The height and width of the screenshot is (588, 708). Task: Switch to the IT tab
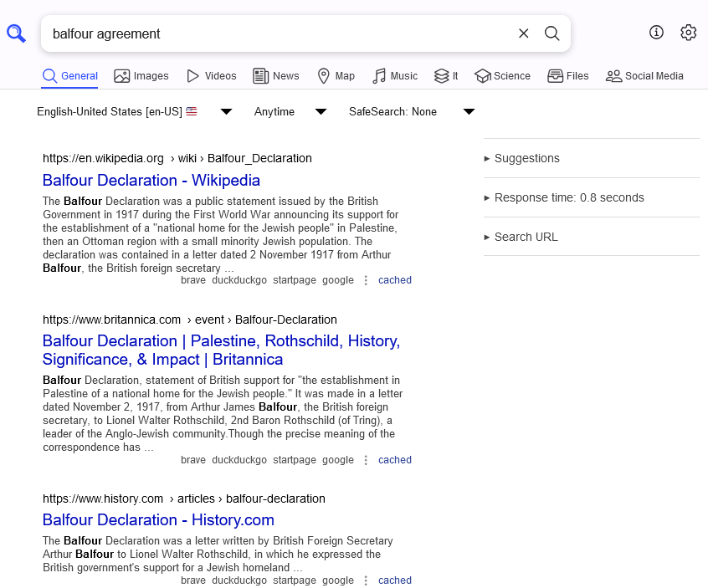446,76
